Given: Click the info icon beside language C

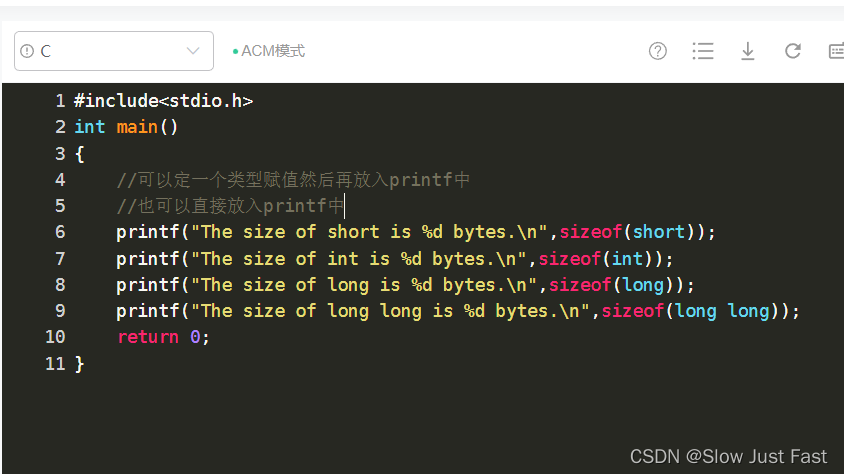Looking at the screenshot, I should [x=27, y=51].
